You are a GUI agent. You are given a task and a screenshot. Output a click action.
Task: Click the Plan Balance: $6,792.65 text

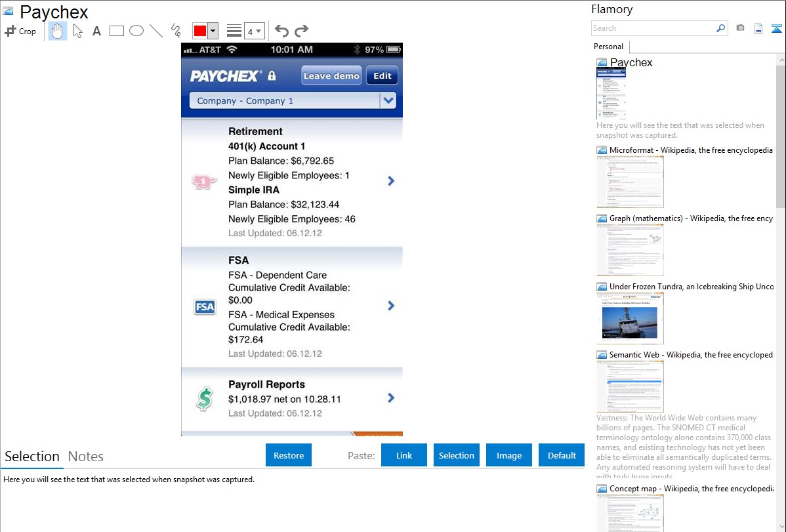point(281,161)
